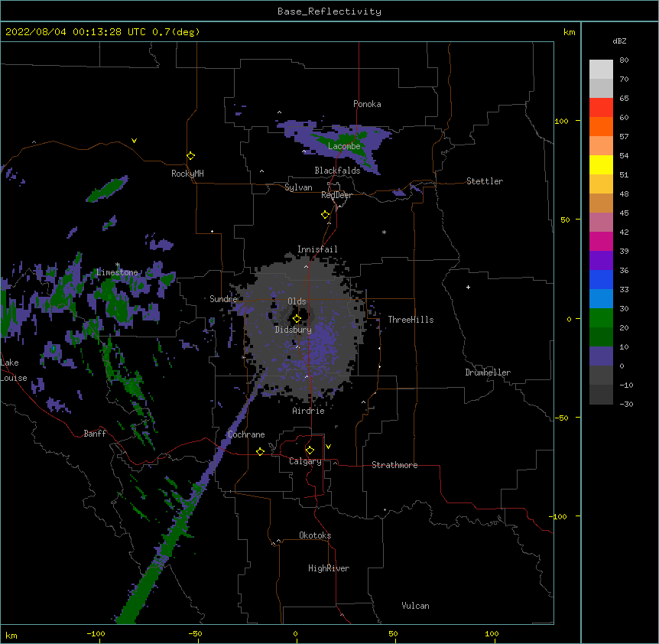659x644 pixels.
Task: Click the Ponoka city label
Action: [x=367, y=104]
